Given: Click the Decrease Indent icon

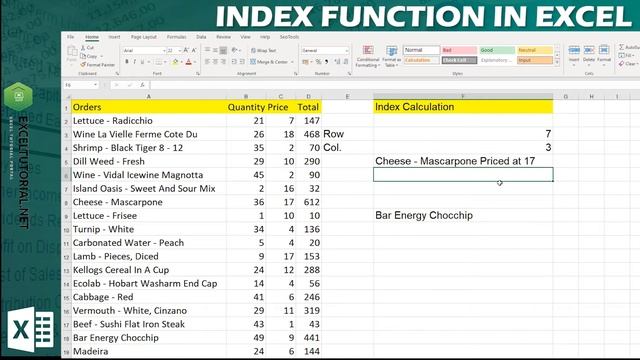Looking at the screenshot, I should tap(234, 62).
